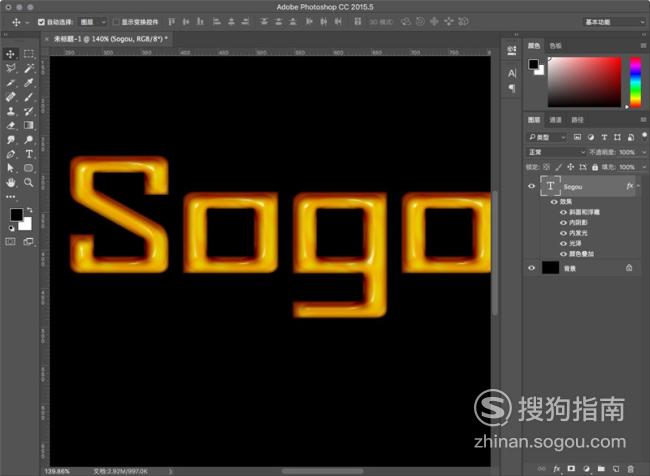
Task: Click the Create new layer icon
Action: (x=616, y=469)
